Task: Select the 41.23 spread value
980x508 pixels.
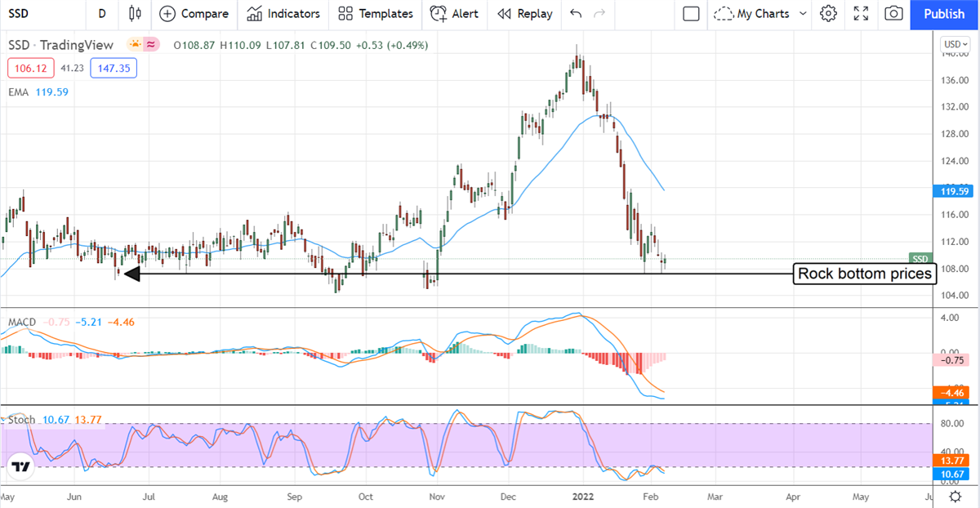Action: [x=73, y=68]
